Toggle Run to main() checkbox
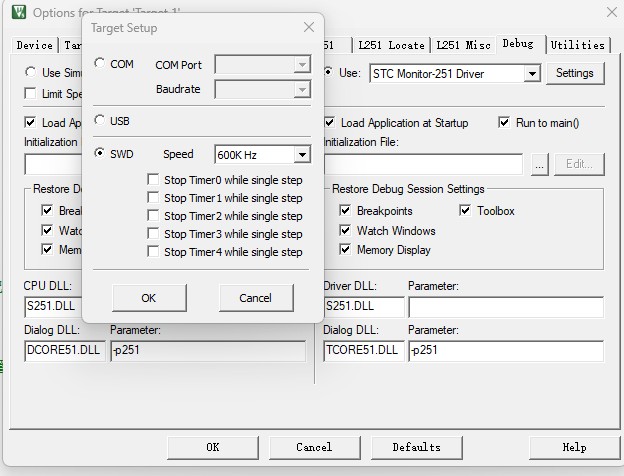 point(505,123)
